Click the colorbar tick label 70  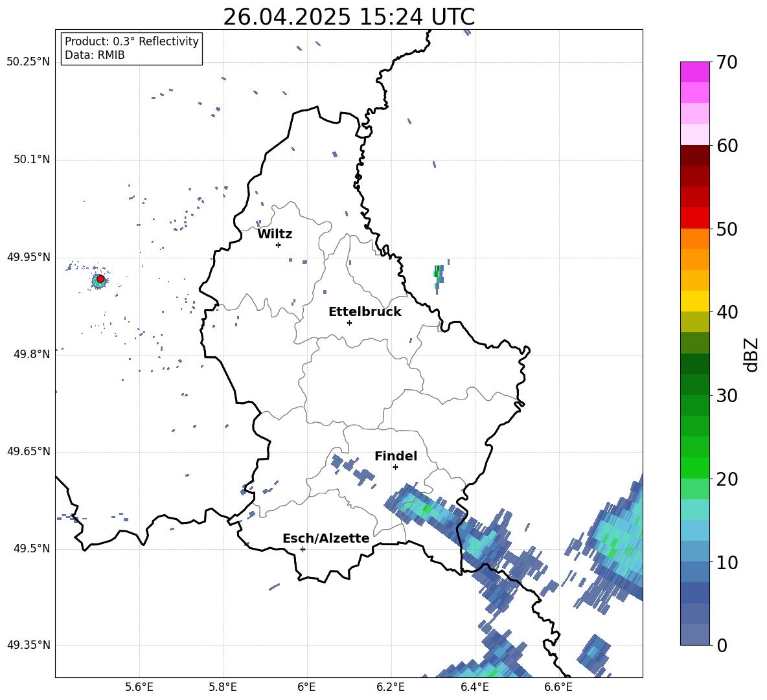727,62
